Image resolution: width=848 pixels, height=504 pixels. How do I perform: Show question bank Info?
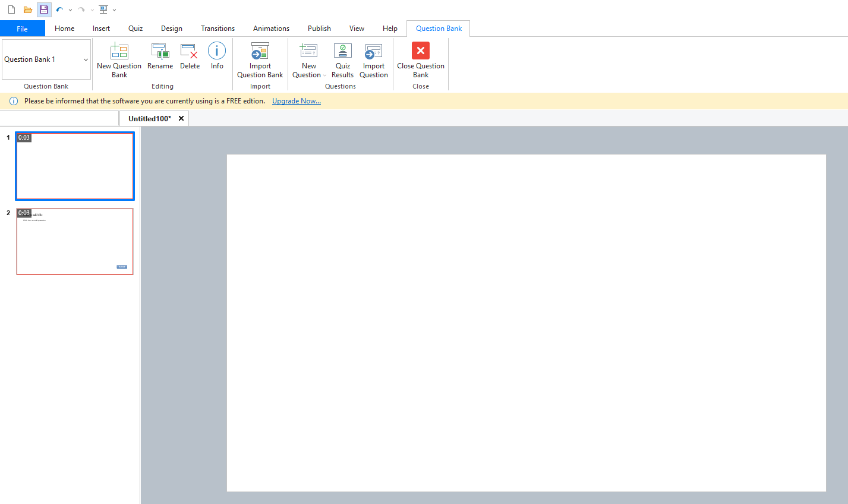(x=217, y=56)
